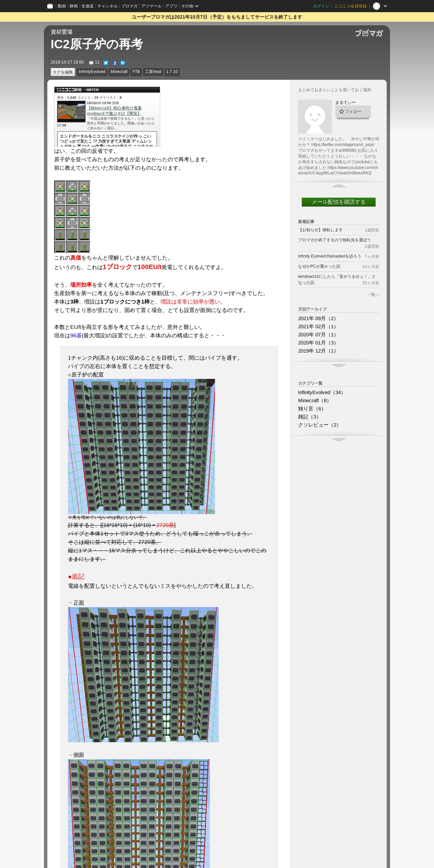The width and height of the screenshot is (434, 868).
Task: Open the 【Minecraft】初心者向け鬼畜 video title link
Action: [114, 111]
